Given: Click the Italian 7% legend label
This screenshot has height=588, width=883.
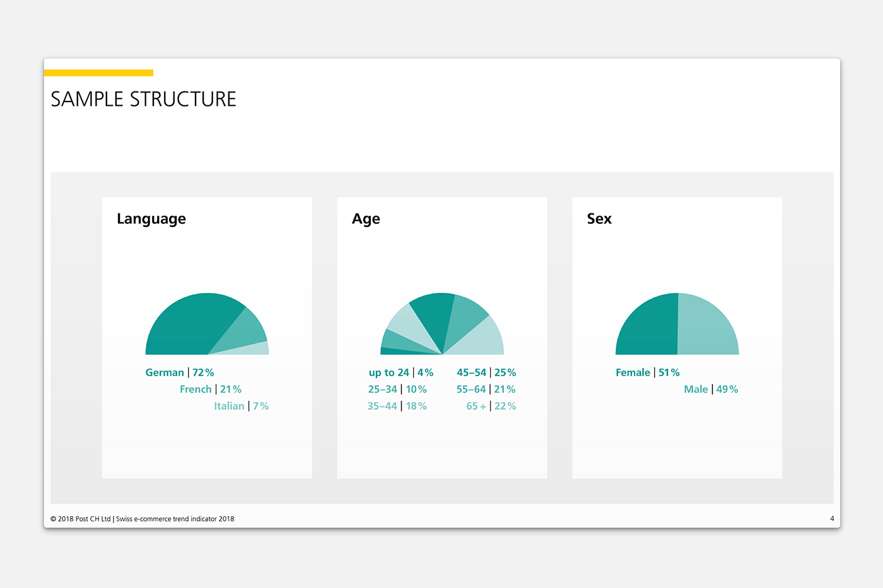Looking at the screenshot, I should pyautogui.click(x=242, y=406).
